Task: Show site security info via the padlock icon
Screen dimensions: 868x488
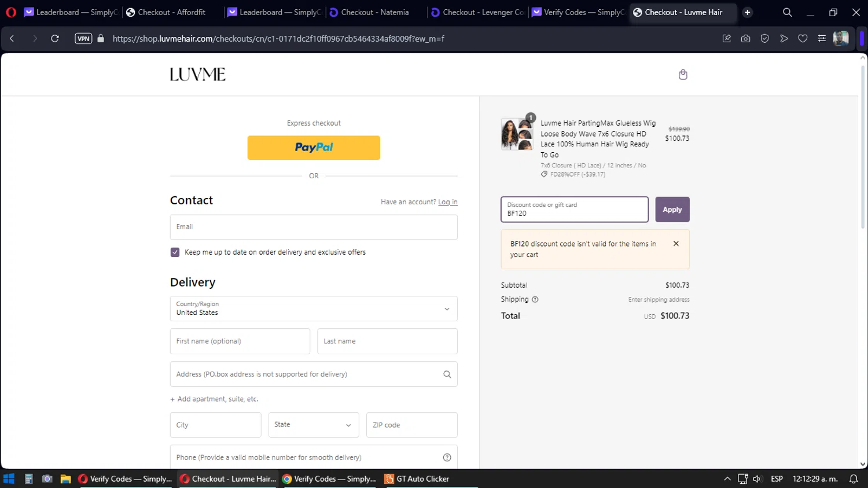Action: point(101,39)
